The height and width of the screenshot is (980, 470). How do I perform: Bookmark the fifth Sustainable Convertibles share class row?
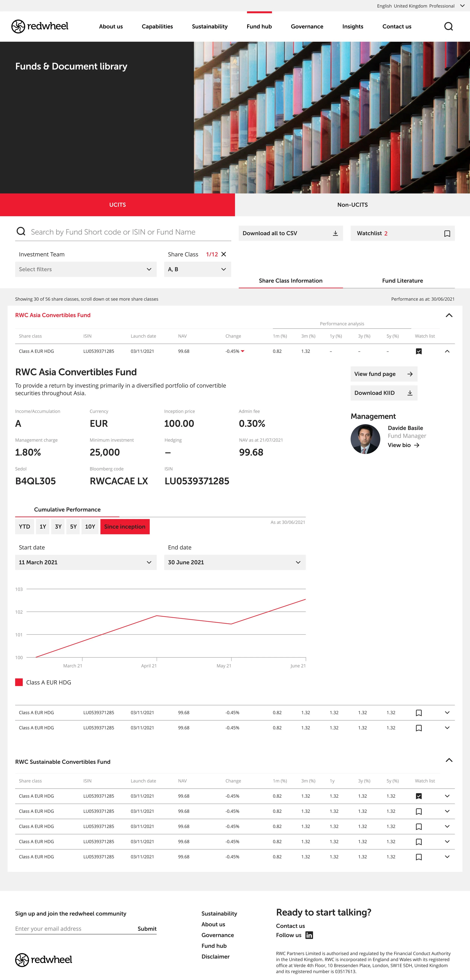[419, 857]
